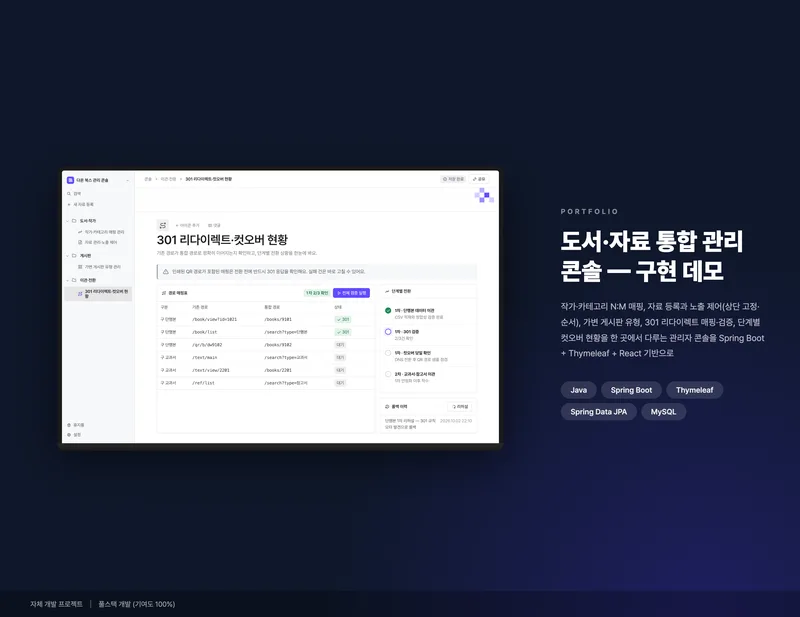This screenshot has height=617, width=800.
Task: Click the MySQL tag
Action: point(663,412)
